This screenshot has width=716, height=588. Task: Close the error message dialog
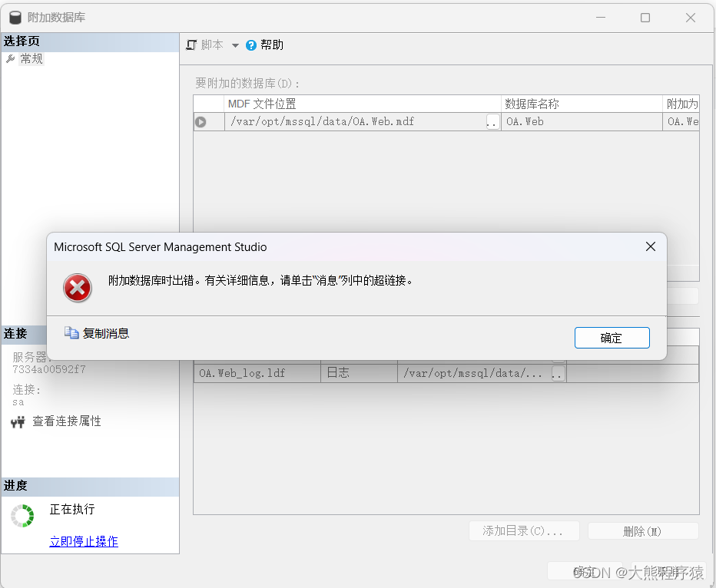pos(650,246)
